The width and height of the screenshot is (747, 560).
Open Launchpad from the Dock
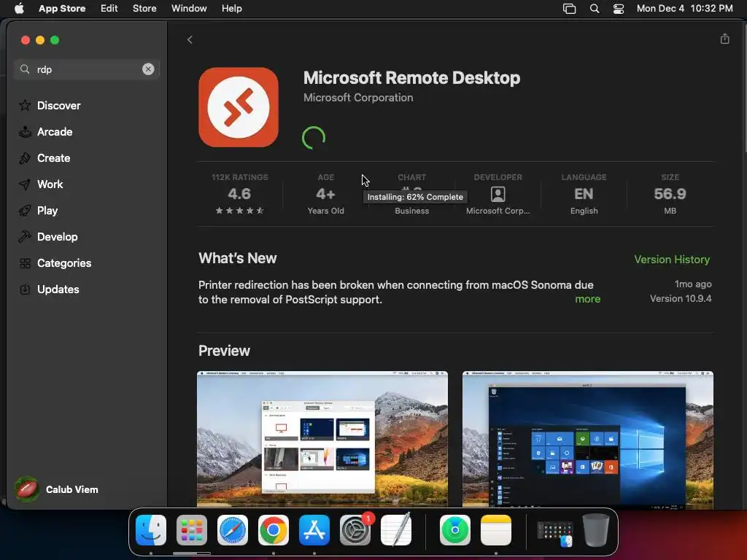192,530
